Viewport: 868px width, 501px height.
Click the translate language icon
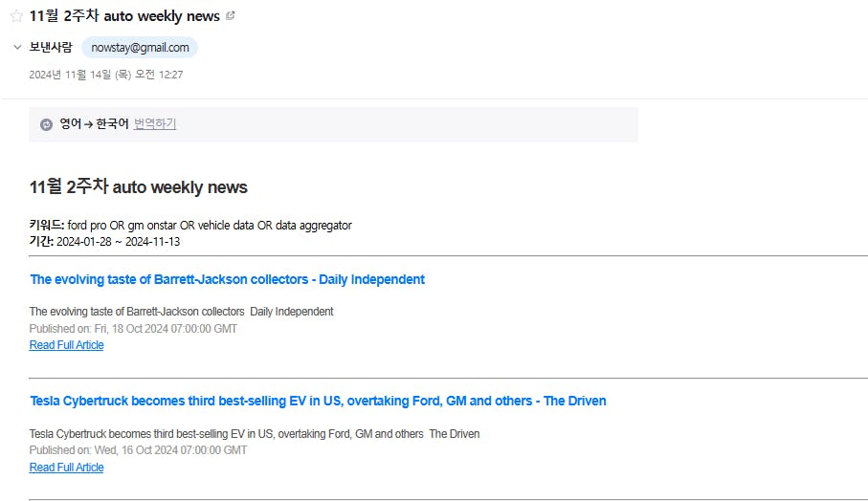47,124
